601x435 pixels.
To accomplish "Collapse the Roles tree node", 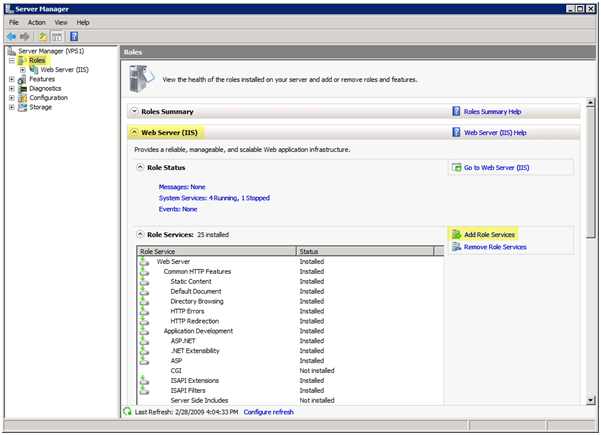I will [11, 61].
